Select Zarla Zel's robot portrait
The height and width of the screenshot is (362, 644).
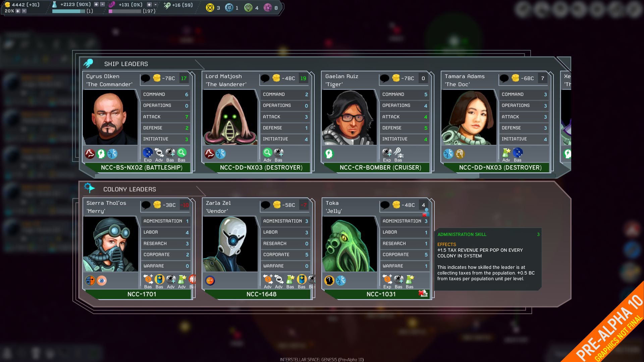click(230, 244)
